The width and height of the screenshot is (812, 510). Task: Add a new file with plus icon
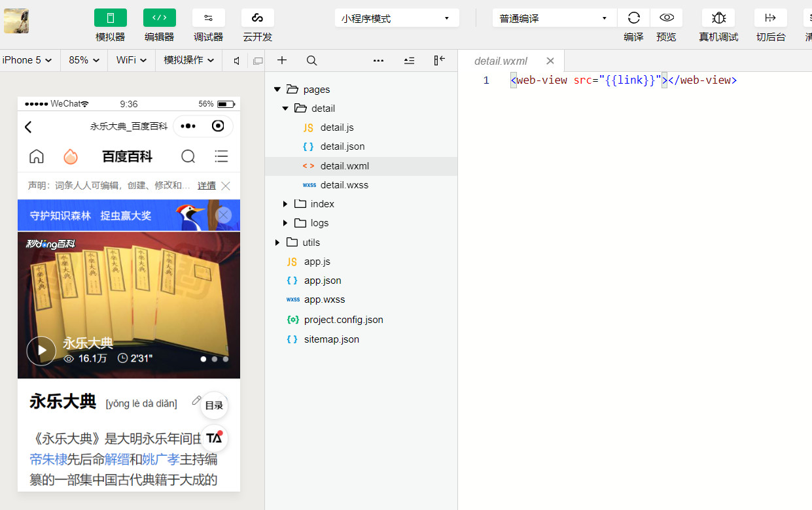tap(282, 60)
